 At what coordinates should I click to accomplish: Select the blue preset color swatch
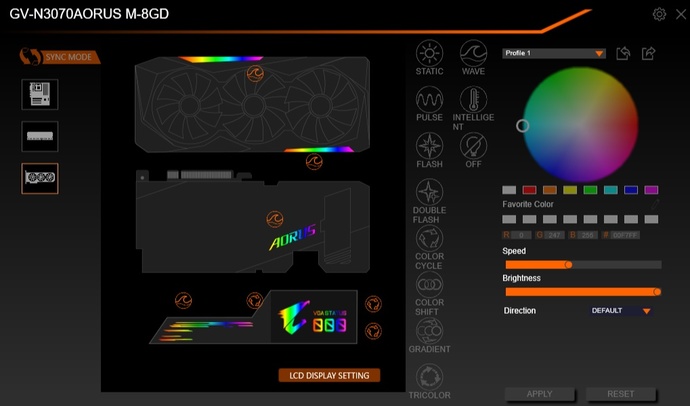[631, 190]
